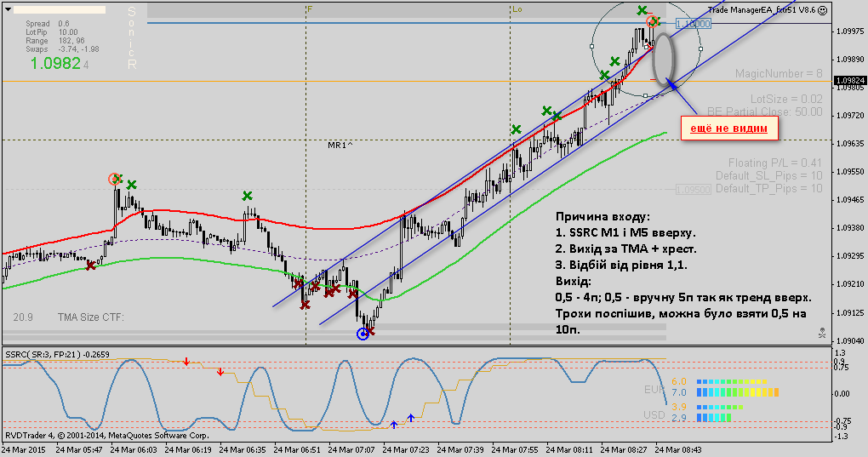Click the first red down arrow in SSRC panel
This screenshot has width=868, height=457.
186,362
